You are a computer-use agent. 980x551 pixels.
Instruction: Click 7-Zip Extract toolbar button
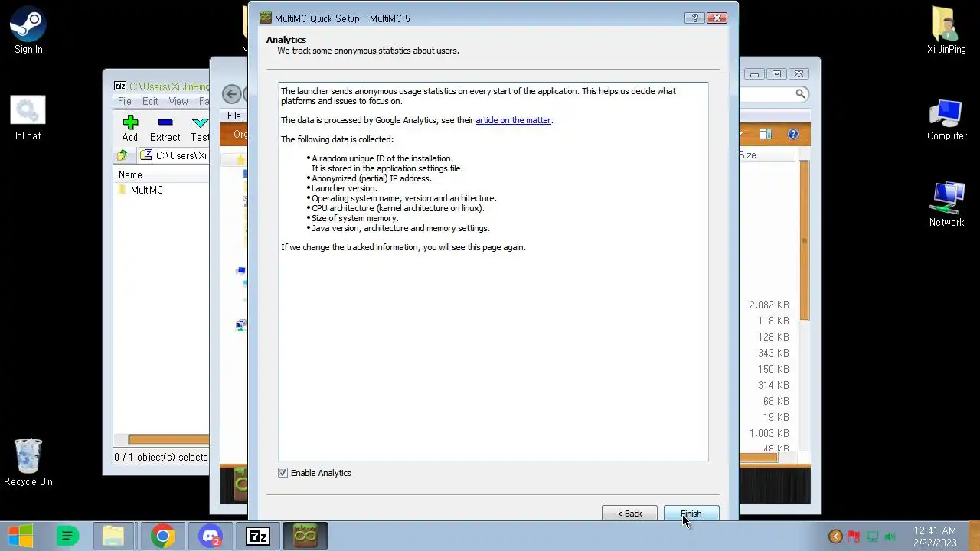165,129
